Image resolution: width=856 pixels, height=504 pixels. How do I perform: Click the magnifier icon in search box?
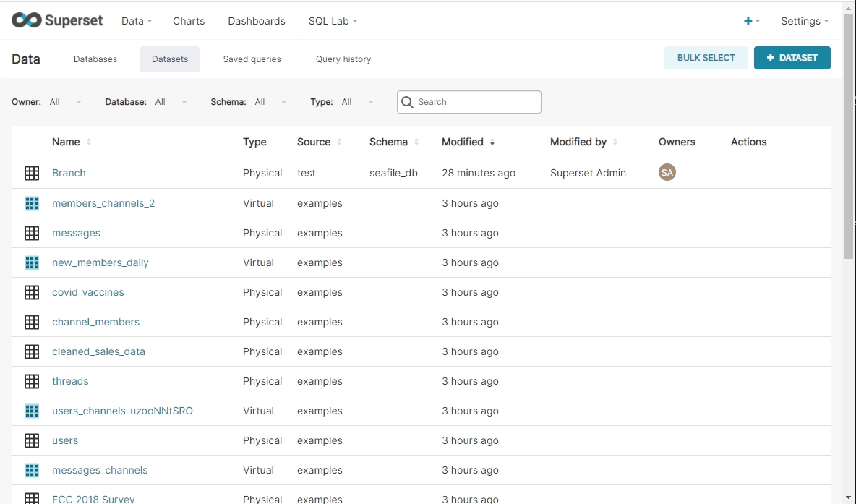pos(408,102)
